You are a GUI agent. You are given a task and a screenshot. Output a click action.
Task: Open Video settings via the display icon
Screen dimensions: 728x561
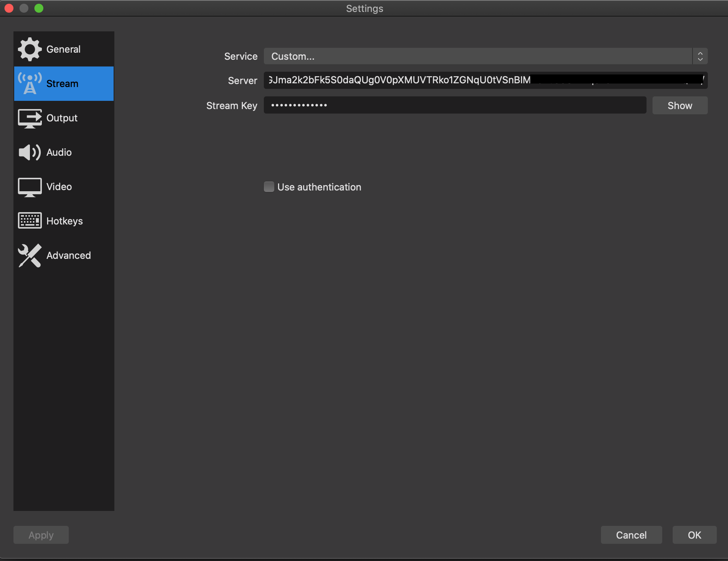pos(30,187)
